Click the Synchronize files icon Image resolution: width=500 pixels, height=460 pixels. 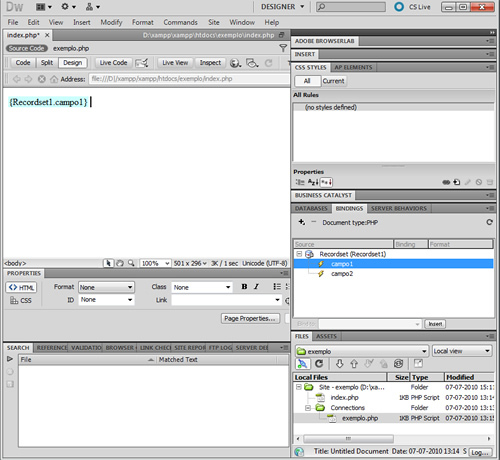pos(398,364)
